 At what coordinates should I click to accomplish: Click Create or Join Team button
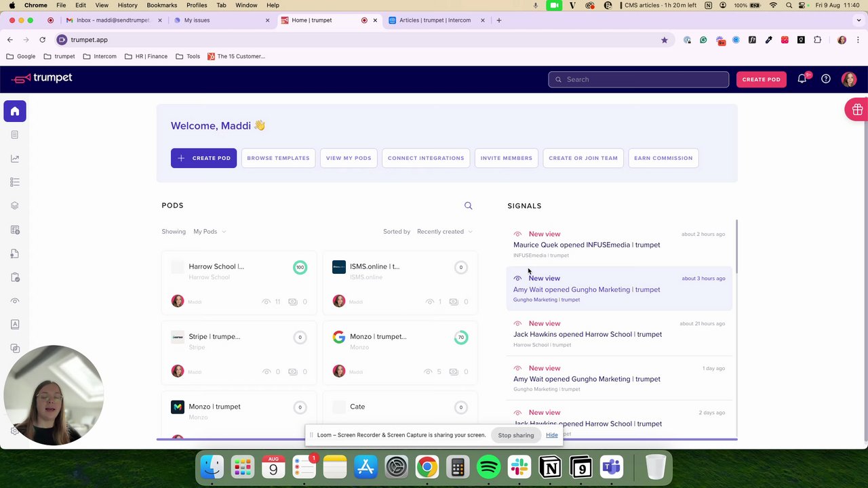(x=583, y=158)
